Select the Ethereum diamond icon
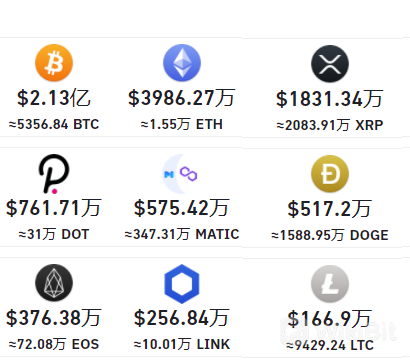The height and width of the screenshot is (361, 410). click(182, 63)
